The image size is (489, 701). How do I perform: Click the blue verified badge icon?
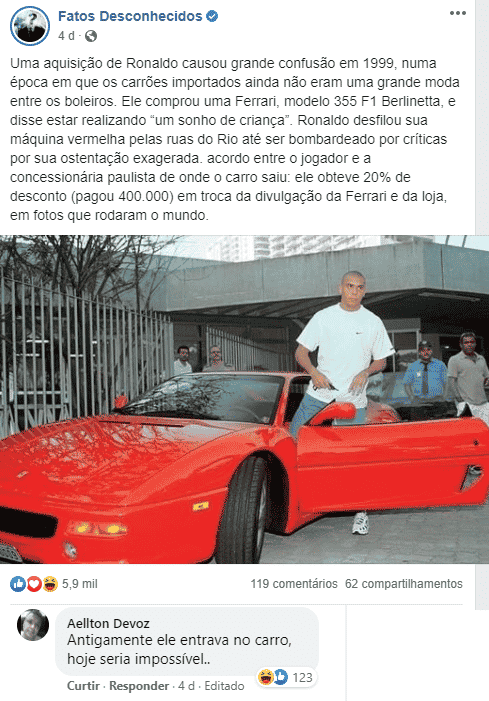point(212,17)
